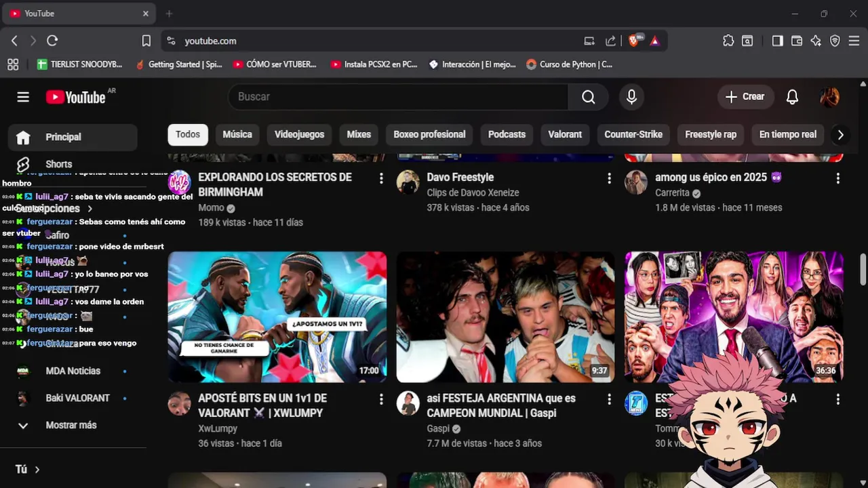Expand the Mostrar más sidebar list
868x488 pixels.
click(71, 425)
